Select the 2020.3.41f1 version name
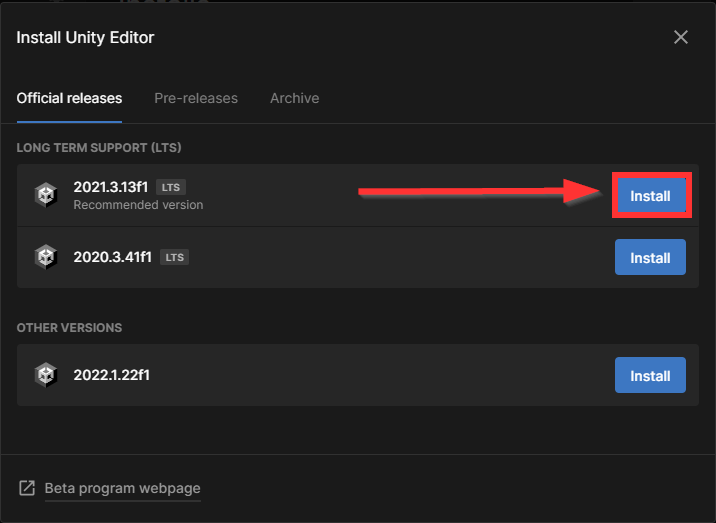The height and width of the screenshot is (523, 716). (112, 257)
